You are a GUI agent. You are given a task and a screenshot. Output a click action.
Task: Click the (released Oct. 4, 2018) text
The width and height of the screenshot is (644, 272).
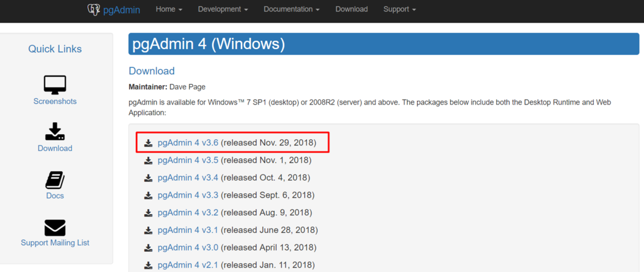coord(265,178)
